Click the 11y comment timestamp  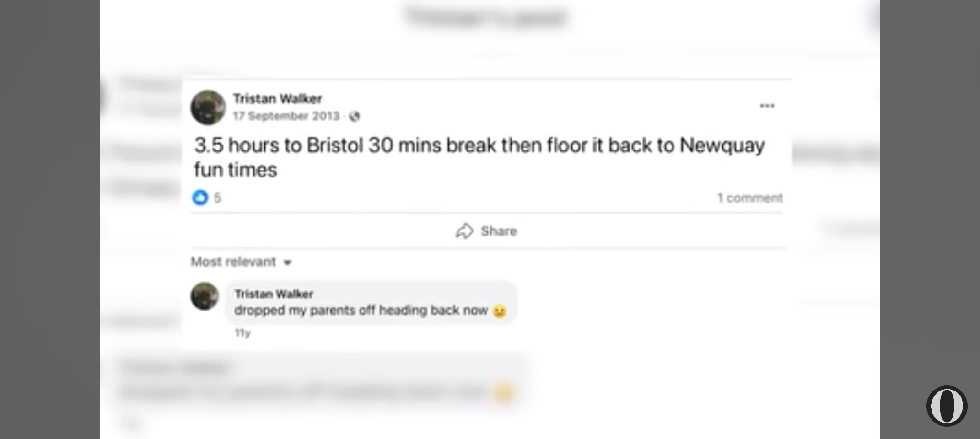pos(242,333)
